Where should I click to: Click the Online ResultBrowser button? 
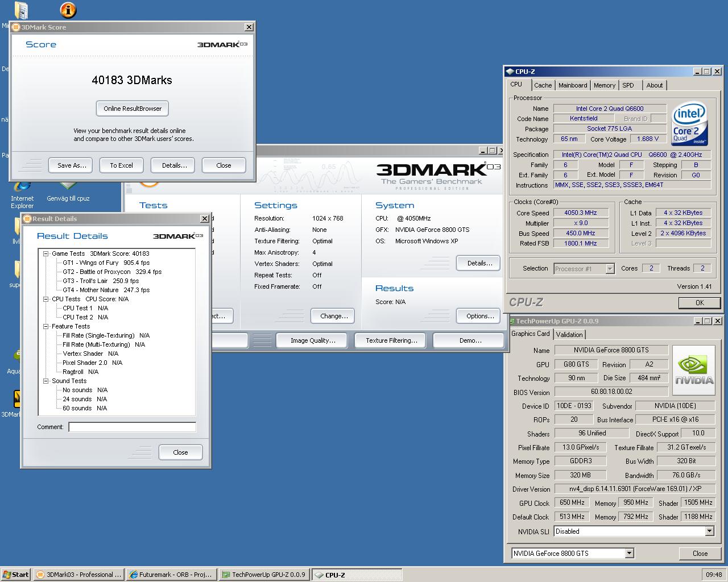(133, 109)
